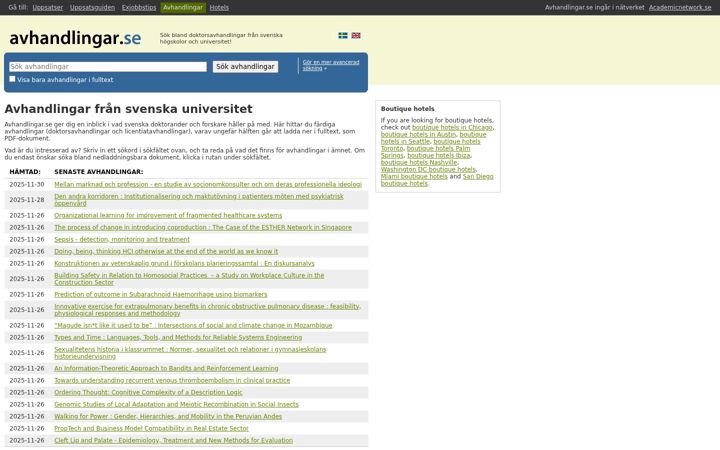Image resolution: width=720 pixels, height=450 pixels.
Task: Click the date '2025-11-30'
Action: pyautogui.click(x=27, y=185)
